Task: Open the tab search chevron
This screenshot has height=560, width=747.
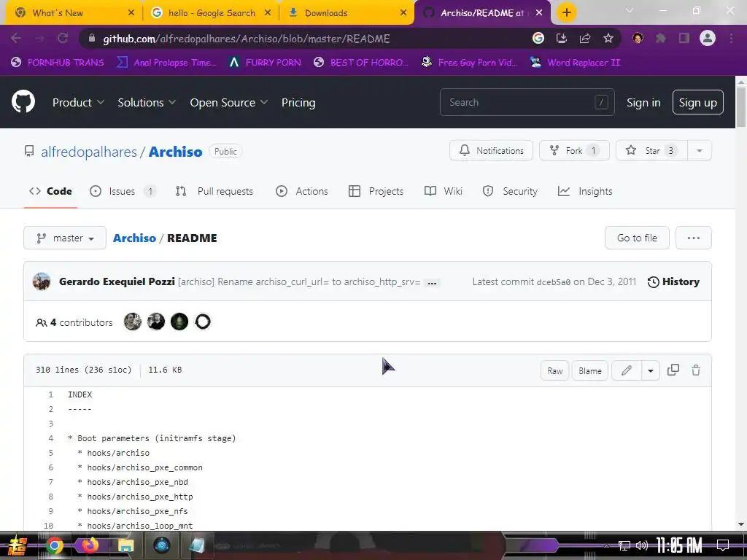Action: coord(630,10)
